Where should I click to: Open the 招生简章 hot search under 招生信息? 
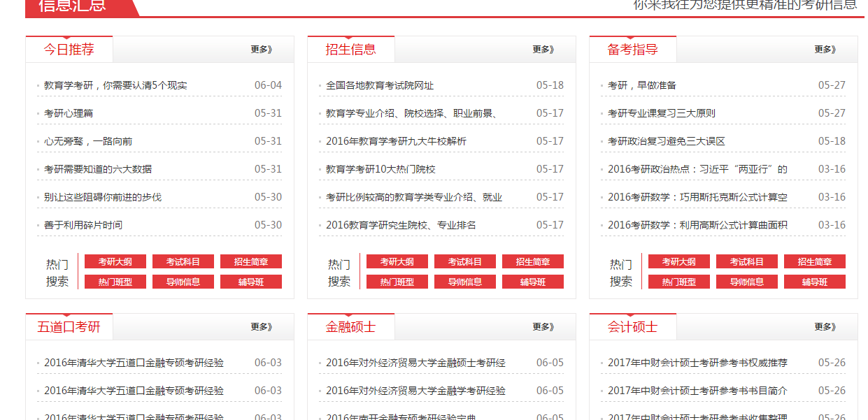tap(532, 261)
